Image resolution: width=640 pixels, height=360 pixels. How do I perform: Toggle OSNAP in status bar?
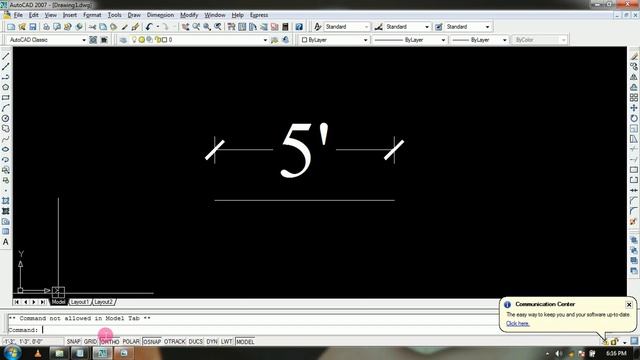[x=152, y=342]
